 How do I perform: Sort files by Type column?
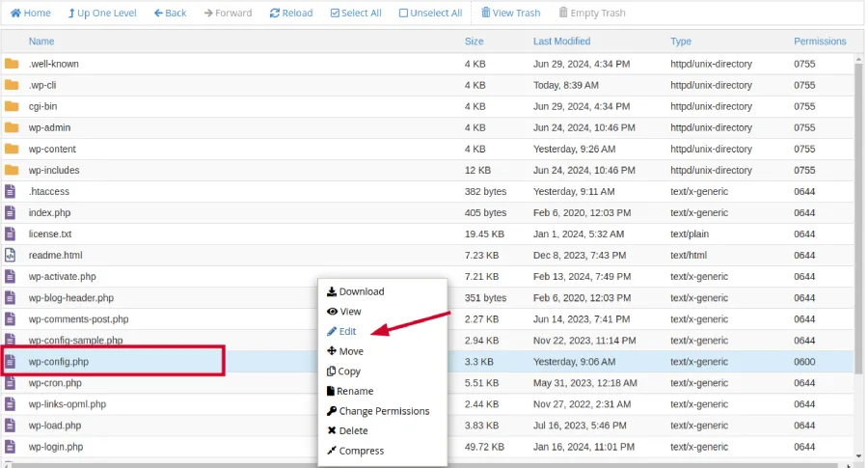click(681, 41)
